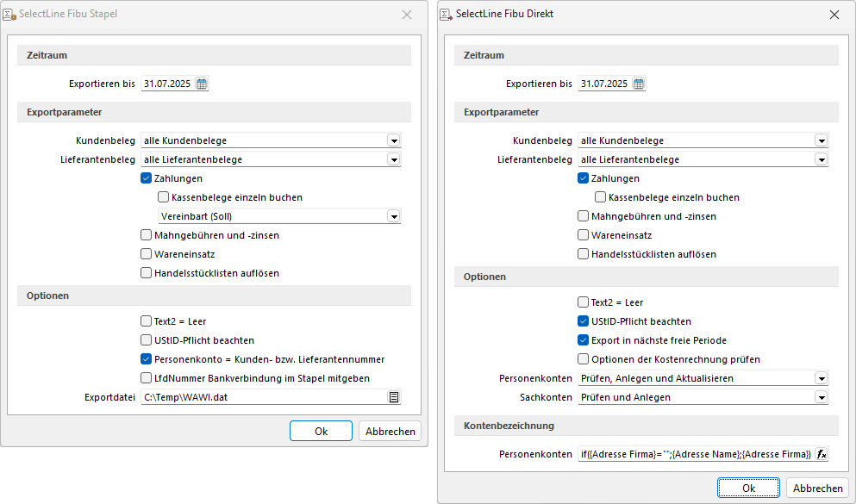Confirm Fibu Stapel export with Ok
This screenshot has height=504, width=856.
click(321, 432)
